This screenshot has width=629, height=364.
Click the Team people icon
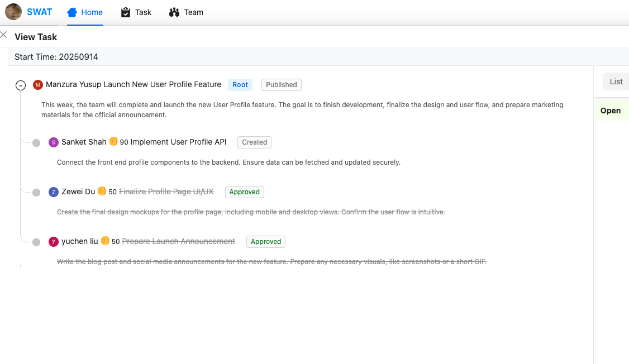174,12
